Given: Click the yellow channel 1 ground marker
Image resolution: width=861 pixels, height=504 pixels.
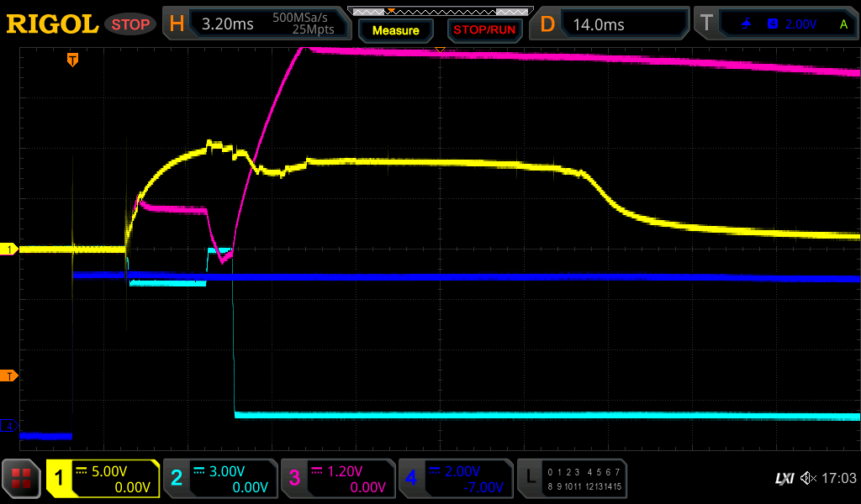Looking at the screenshot, I should click(10, 249).
